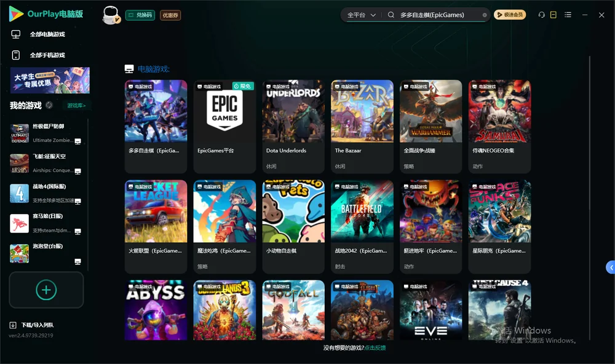The image size is (615, 364).
Task: Click the search input field
Action: 439,15
